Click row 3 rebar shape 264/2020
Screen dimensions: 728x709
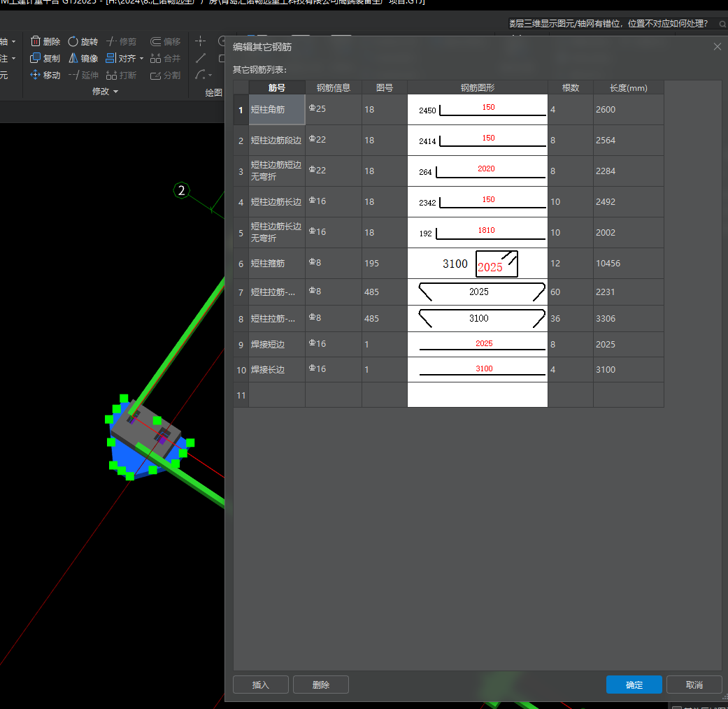(477, 171)
